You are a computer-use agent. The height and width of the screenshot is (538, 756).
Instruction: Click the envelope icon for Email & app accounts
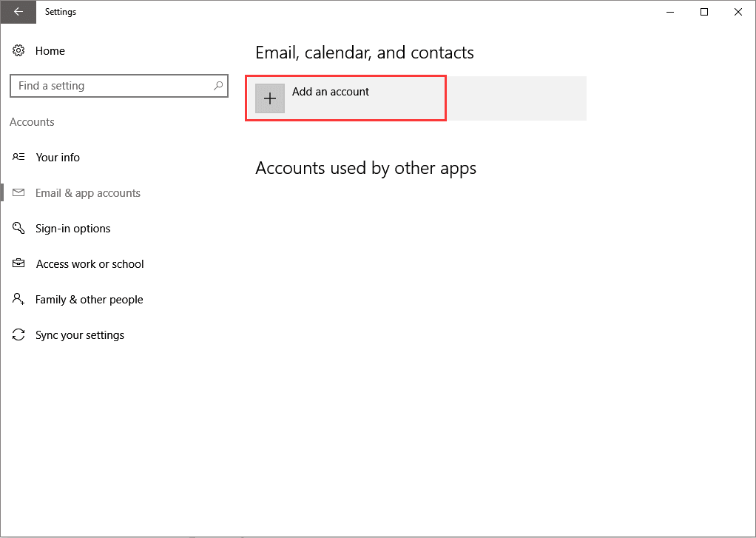[x=18, y=193]
